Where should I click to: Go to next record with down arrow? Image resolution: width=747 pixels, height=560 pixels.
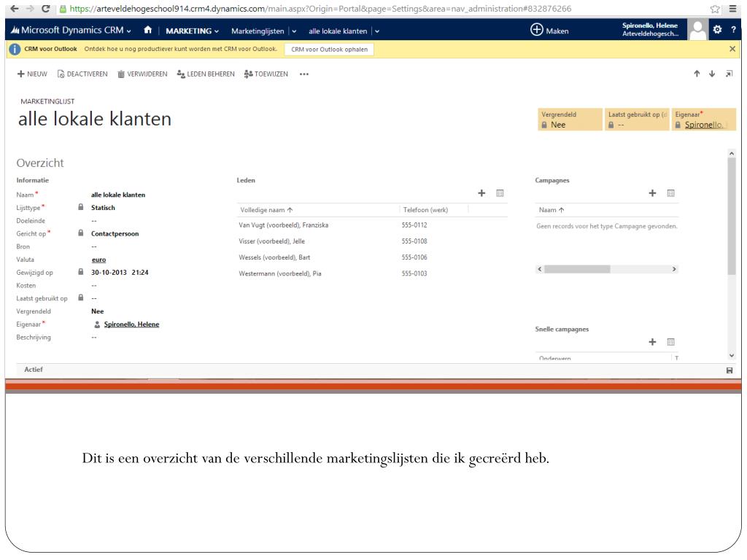712,74
